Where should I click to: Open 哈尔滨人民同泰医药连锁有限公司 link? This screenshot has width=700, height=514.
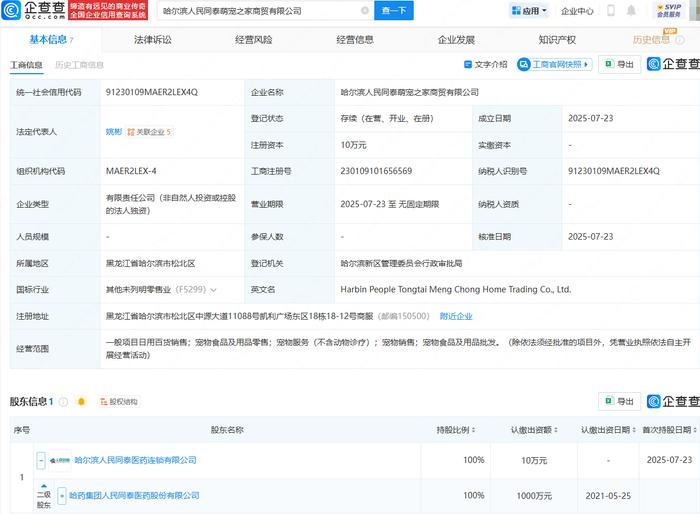135,460
